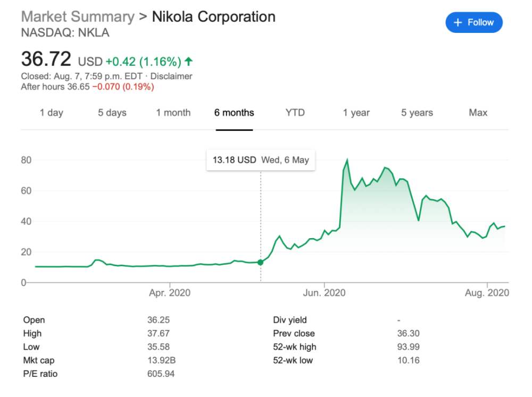Select the 6 months tab

point(234,113)
